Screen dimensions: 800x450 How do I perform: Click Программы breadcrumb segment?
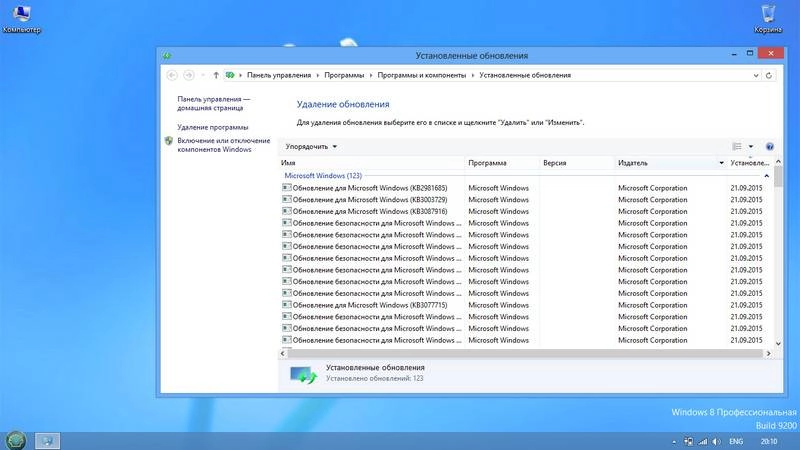(344, 75)
